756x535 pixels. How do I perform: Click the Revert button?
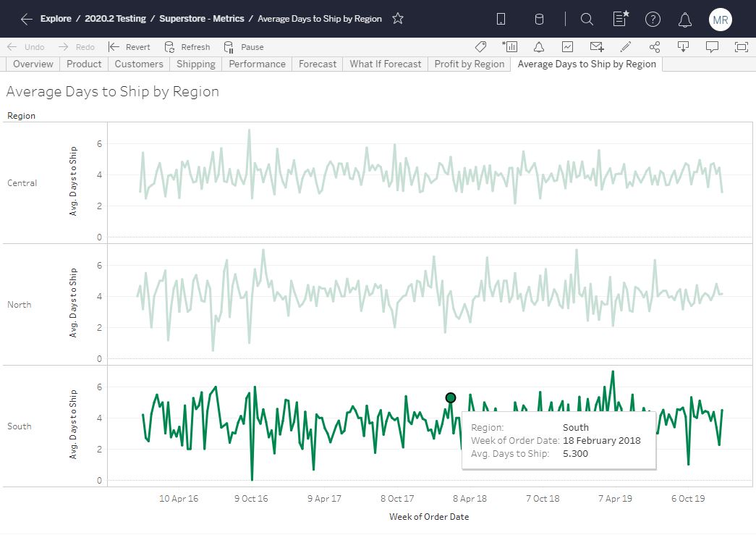pyautogui.click(x=129, y=47)
